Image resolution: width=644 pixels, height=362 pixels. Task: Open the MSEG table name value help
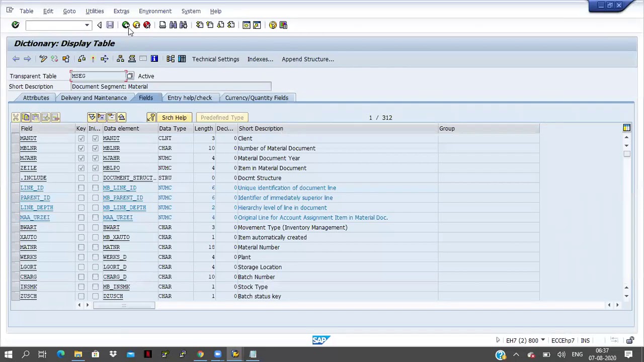(130, 76)
